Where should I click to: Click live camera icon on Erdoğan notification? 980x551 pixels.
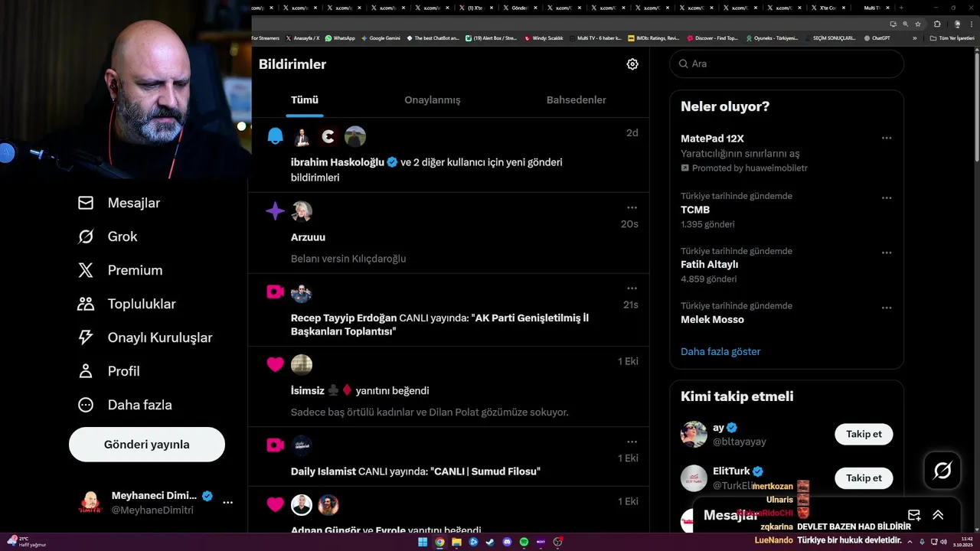click(276, 292)
